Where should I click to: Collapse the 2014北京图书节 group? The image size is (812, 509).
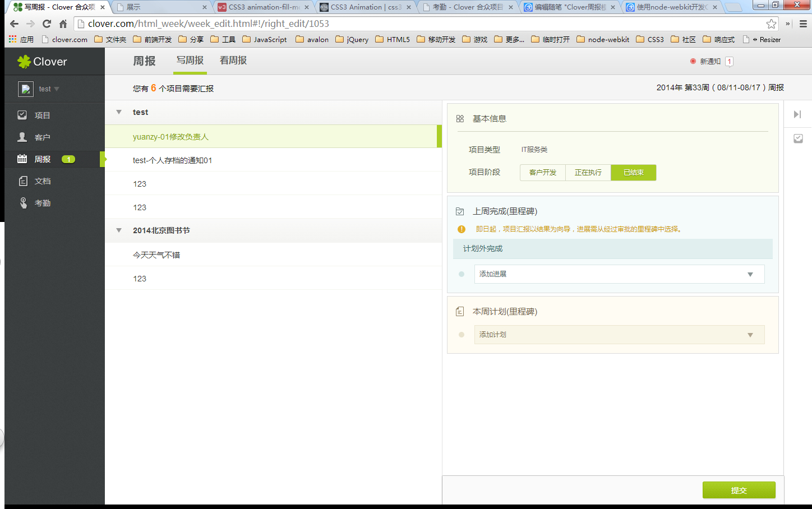point(119,230)
